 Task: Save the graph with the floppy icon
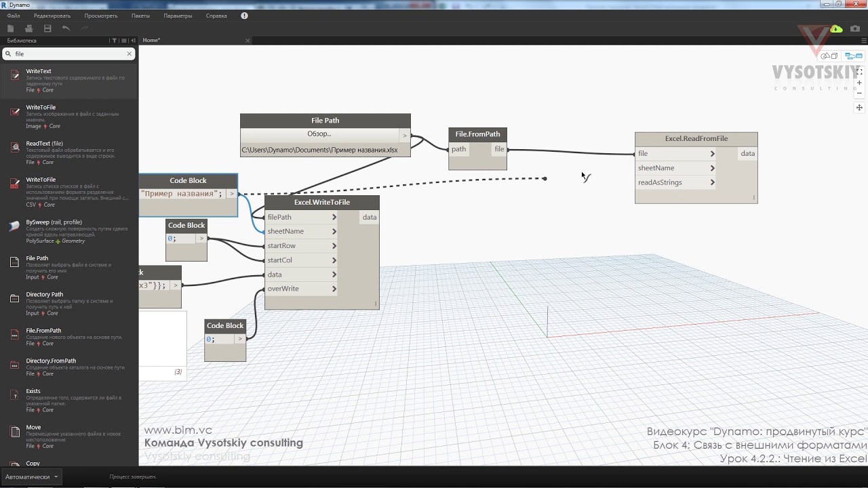pyautogui.click(x=47, y=28)
